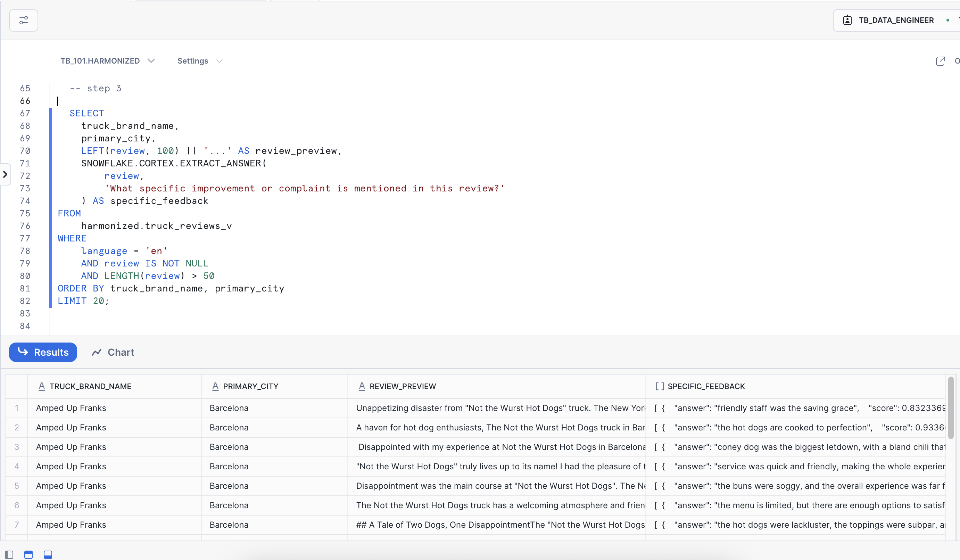Click the results table vertical scrollbar
The width and height of the screenshot is (960, 560).
pos(951,407)
